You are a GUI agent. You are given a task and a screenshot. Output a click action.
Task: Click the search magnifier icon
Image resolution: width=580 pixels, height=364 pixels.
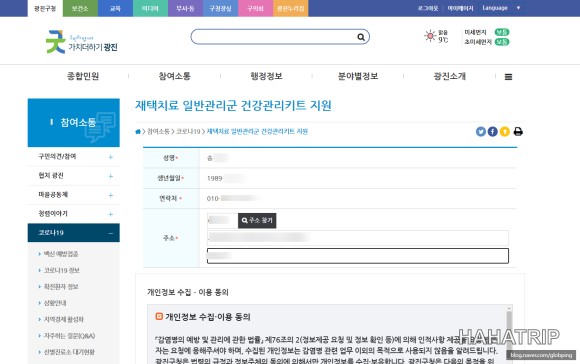(361, 37)
